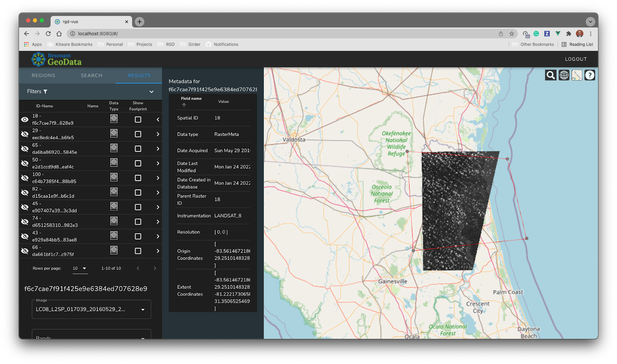Open the Rows per page dropdown

80,268
